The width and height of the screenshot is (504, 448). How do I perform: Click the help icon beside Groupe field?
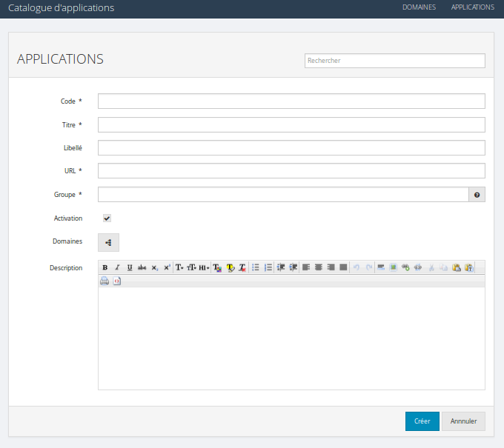point(477,195)
